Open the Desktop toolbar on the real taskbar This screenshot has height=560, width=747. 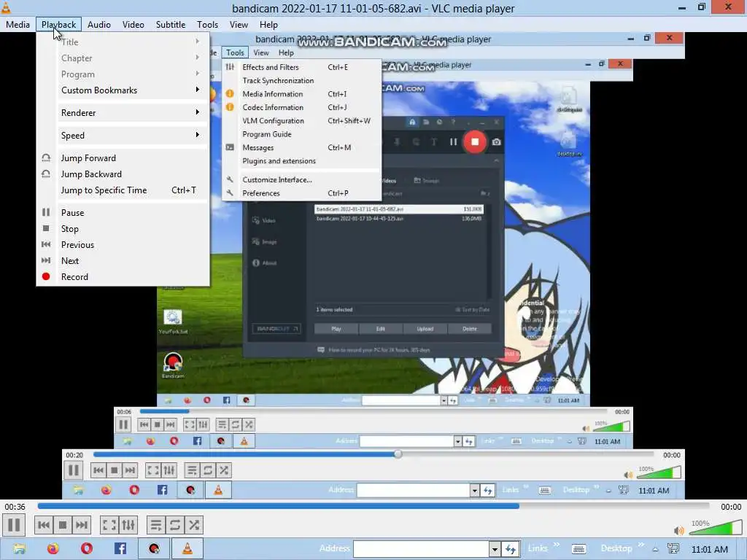point(616,548)
